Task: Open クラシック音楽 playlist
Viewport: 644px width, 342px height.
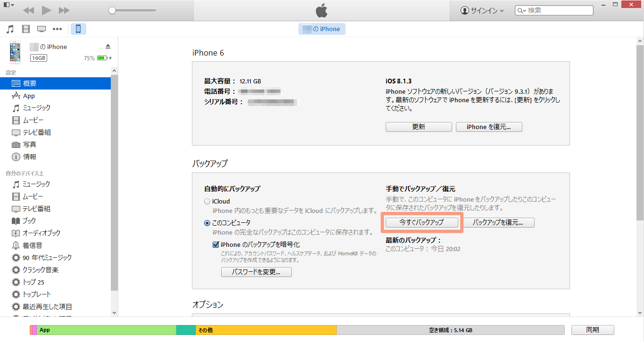Action: click(x=55, y=270)
